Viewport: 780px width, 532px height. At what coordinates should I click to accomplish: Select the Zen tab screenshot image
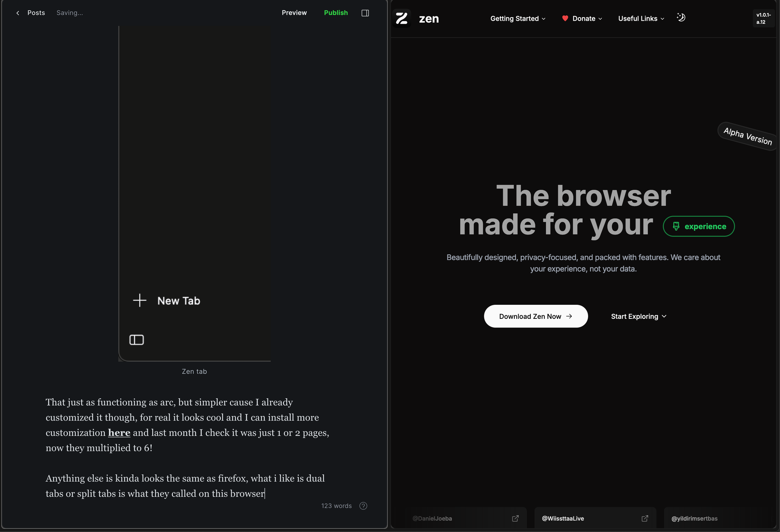(x=195, y=194)
